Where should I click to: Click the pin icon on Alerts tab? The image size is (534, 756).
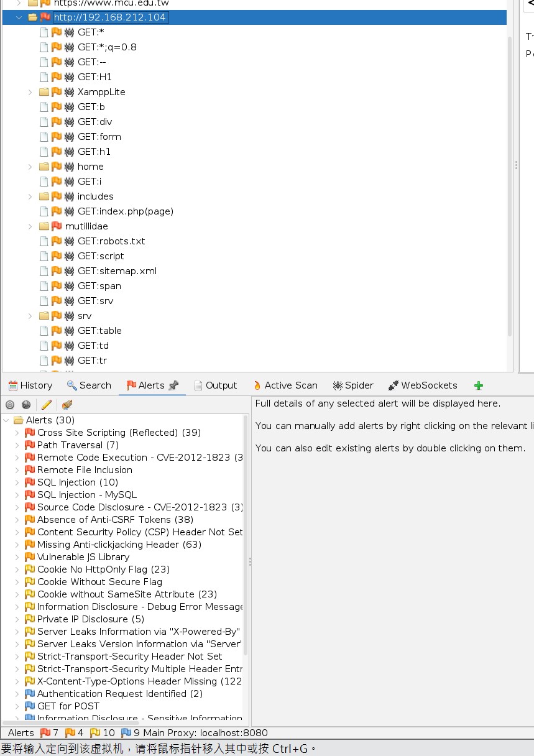pos(173,385)
